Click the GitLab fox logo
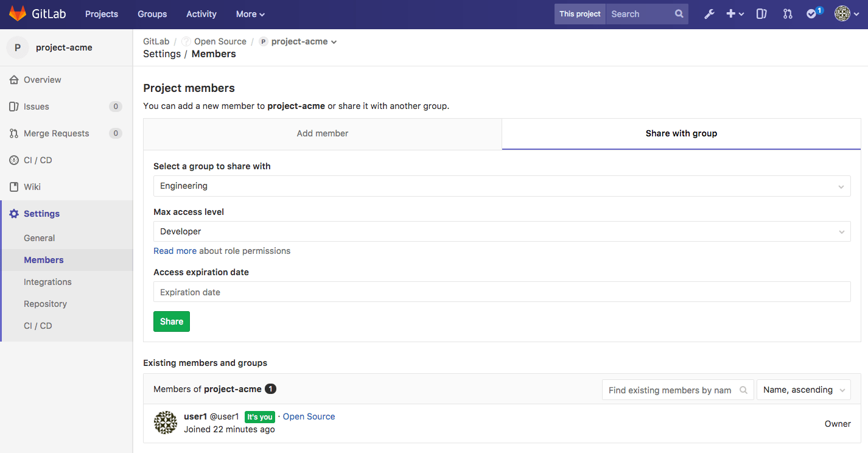This screenshot has height=453, width=868. pyautogui.click(x=18, y=12)
